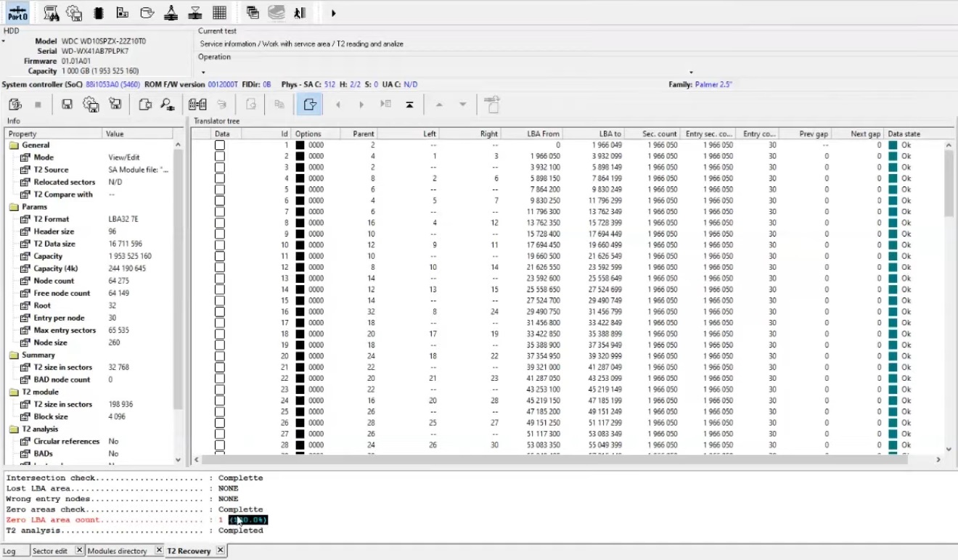
Task: Click the translator tree vertical scrollbar thumb
Action: click(x=949, y=184)
